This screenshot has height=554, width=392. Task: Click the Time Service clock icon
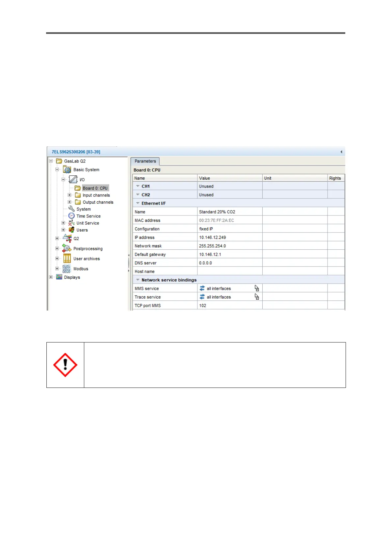click(x=71, y=216)
